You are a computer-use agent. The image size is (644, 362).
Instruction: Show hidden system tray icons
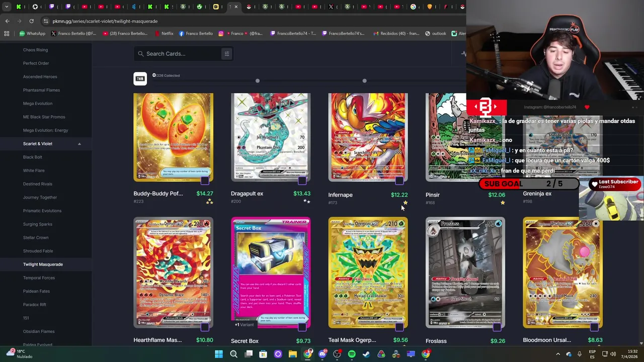pos(558,354)
